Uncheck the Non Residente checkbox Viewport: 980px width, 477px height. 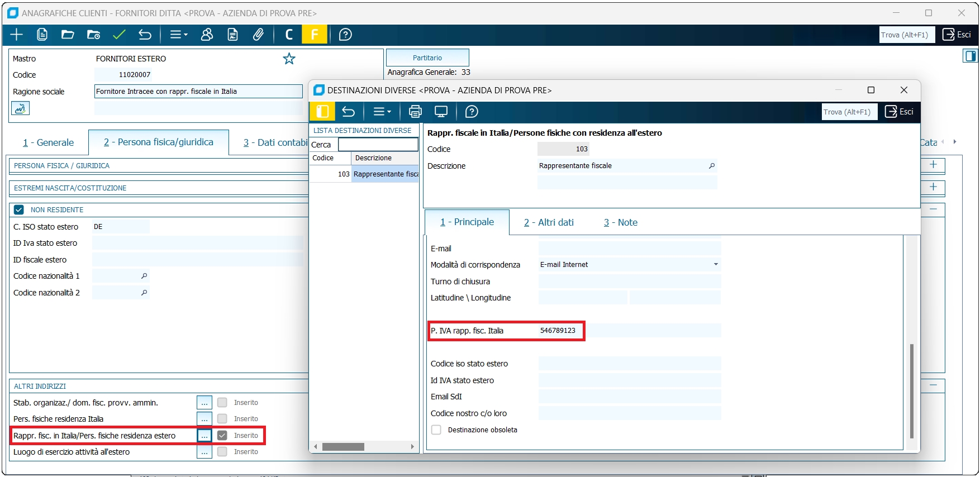[x=19, y=210]
